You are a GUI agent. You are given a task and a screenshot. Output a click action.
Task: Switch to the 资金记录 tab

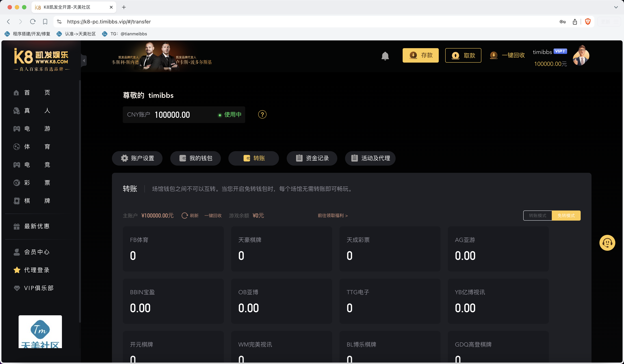coord(312,158)
